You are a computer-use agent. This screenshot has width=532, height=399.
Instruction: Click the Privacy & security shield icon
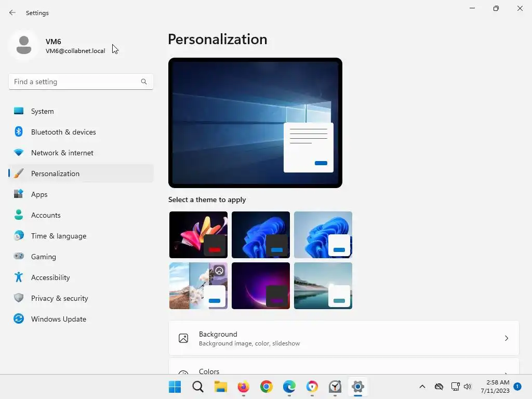pos(19,298)
